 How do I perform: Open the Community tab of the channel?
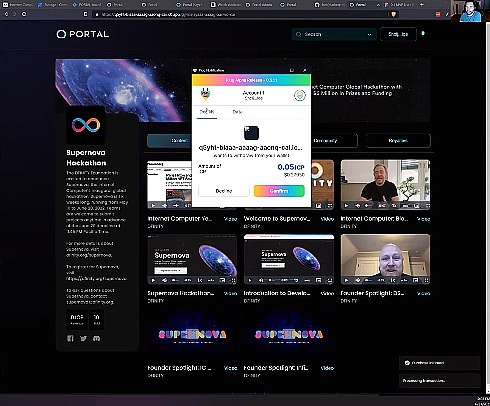pyautogui.click(x=334, y=141)
